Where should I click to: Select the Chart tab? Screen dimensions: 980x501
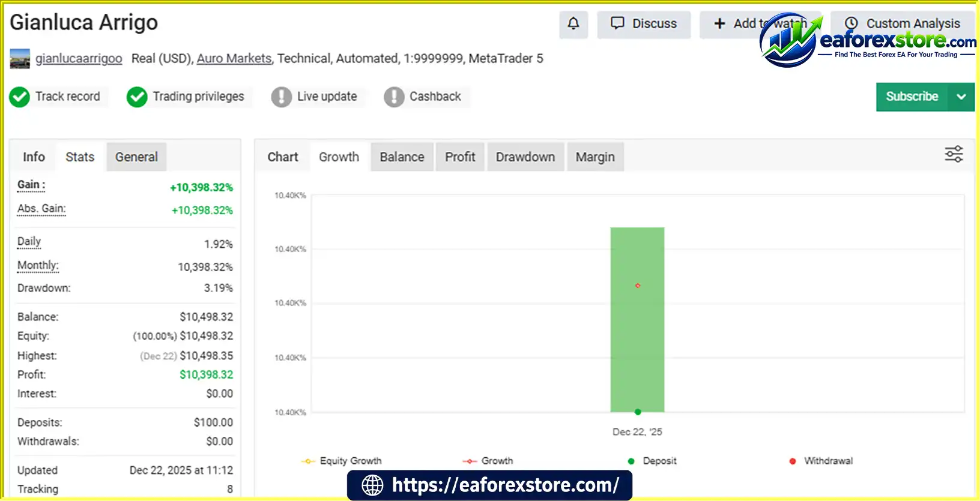pyautogui.click(x=283, y=157)
